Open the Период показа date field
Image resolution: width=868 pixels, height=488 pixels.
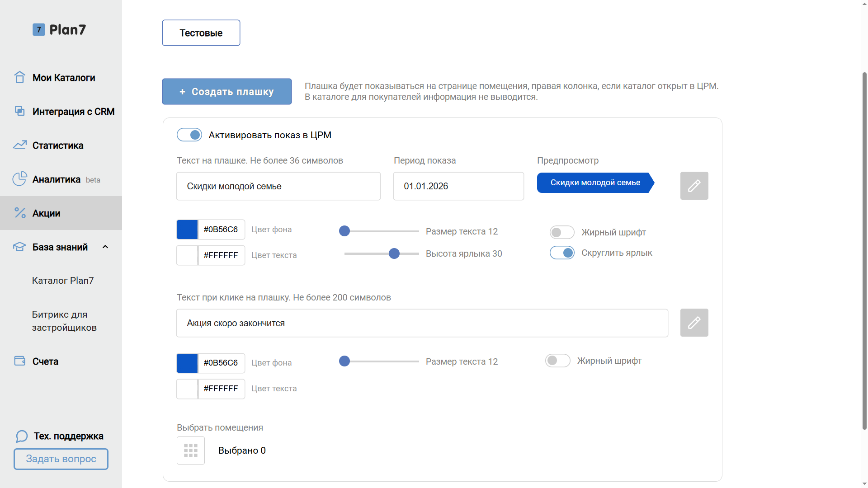(458, 186)
